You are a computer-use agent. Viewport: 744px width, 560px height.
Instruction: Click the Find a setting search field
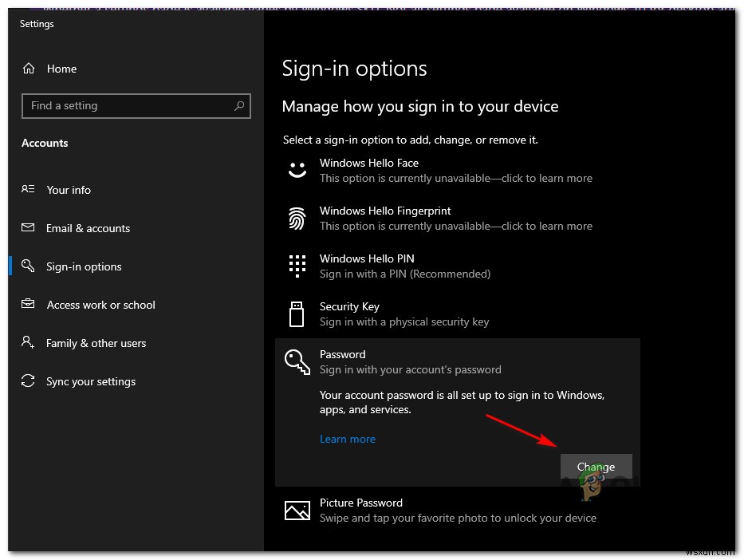tap(128, 105)
